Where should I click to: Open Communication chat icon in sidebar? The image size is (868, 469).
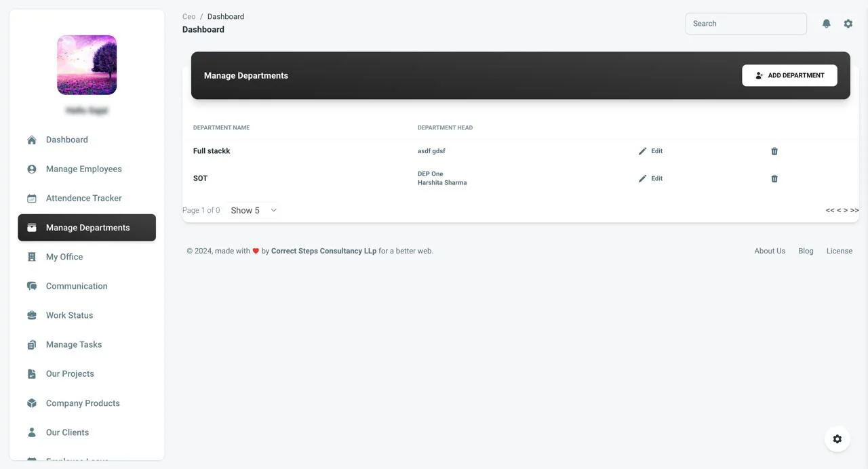(x=32, y=286)
